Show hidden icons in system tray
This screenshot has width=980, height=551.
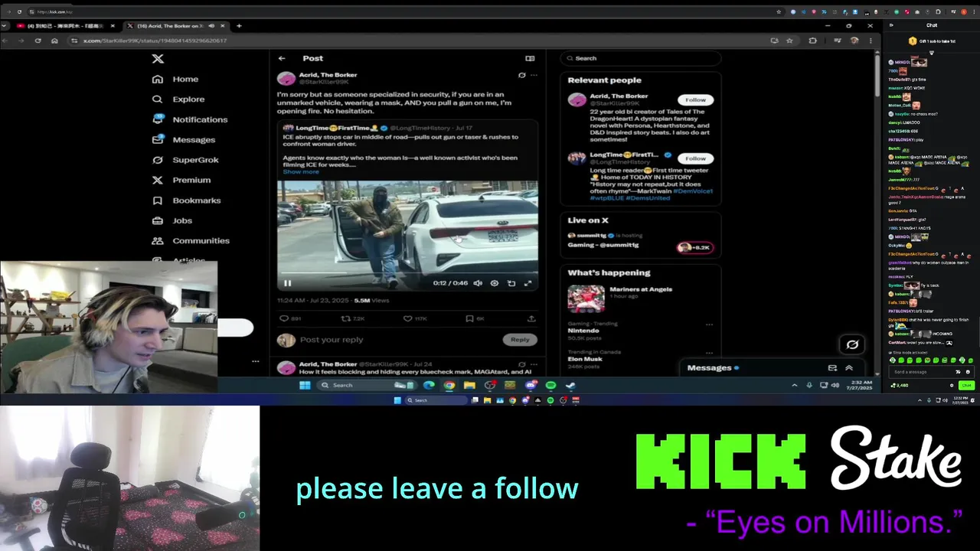pos(794,386)
